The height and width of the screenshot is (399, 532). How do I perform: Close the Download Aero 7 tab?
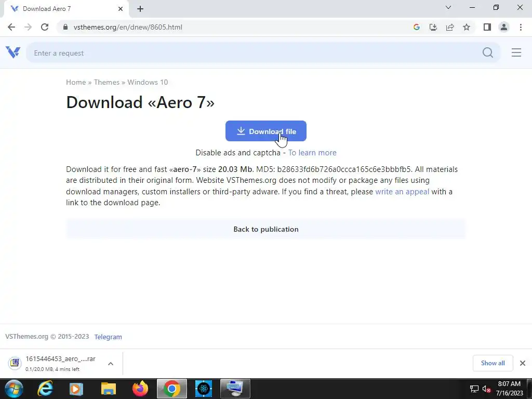tap(121, 9)
